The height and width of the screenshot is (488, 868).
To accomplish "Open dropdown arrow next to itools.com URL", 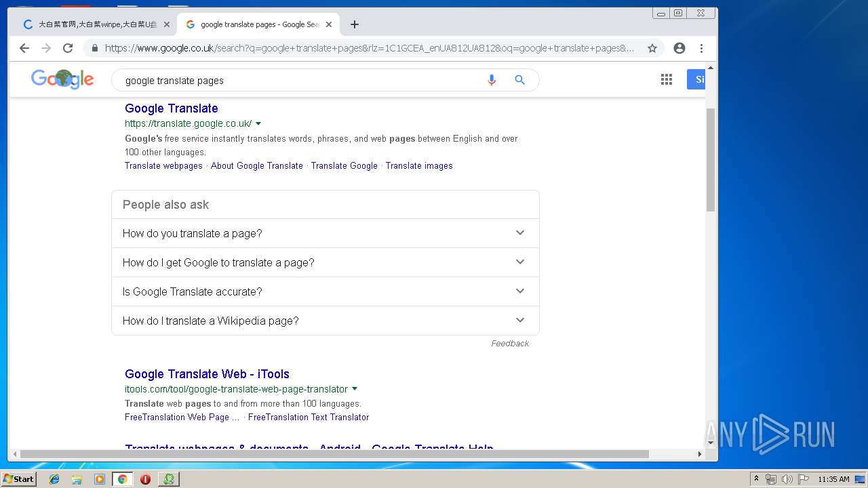I will coord(355,389).
